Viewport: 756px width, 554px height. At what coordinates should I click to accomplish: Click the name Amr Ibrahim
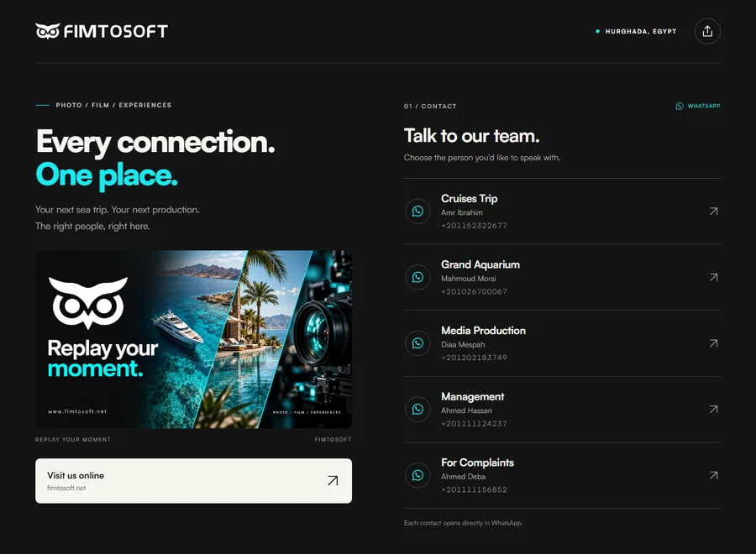(462, 212)
